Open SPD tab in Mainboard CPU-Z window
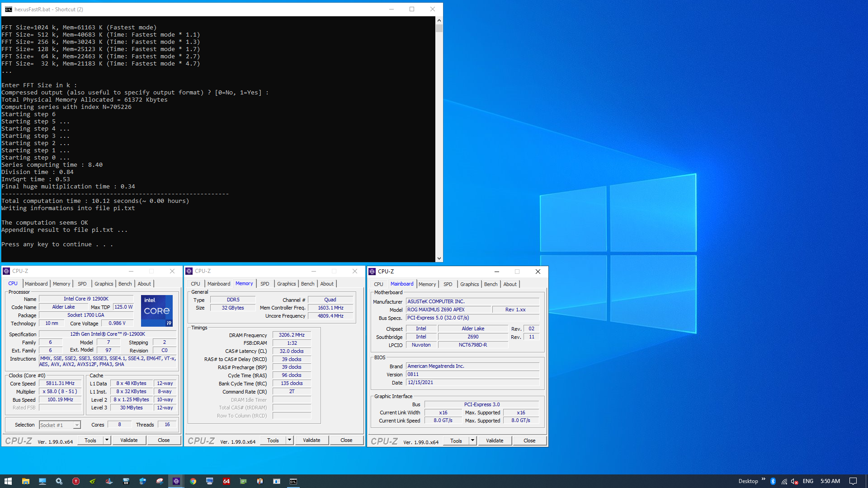The height and width of the screenshot is (488, 868). point(448,284)
